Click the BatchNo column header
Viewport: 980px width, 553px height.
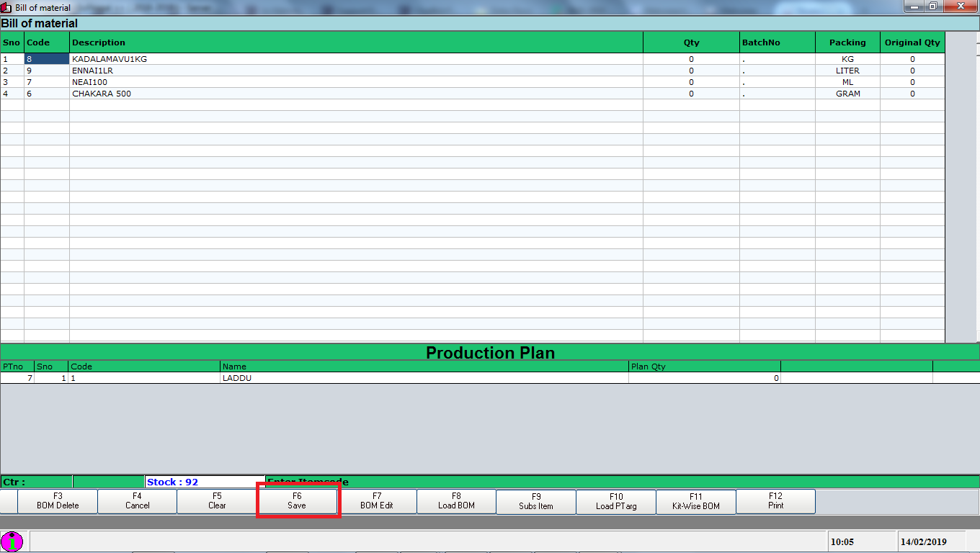[778, 42]
